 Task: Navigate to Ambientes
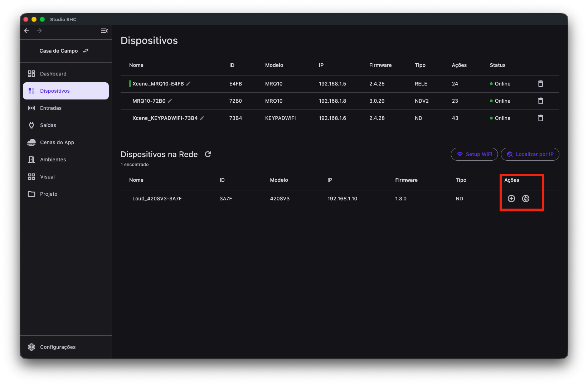point(66,160)
